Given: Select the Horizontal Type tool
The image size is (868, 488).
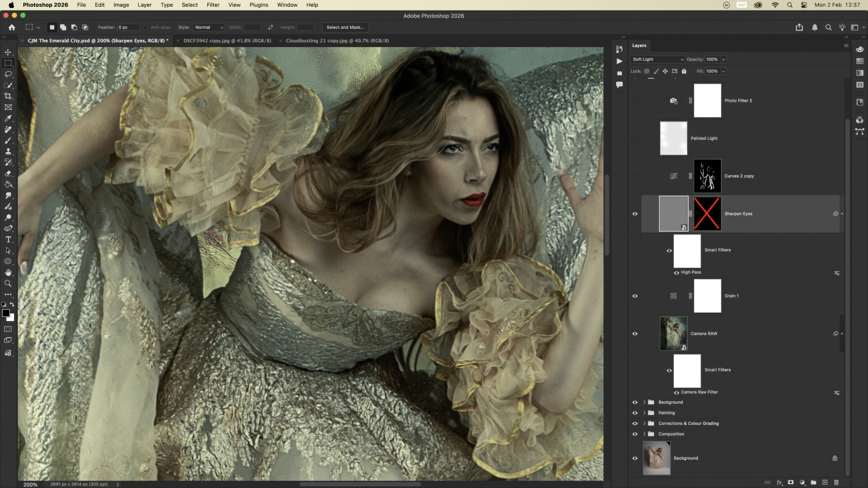Looking at the screenshot, I should pyautogui.click(x=8, y=239).
